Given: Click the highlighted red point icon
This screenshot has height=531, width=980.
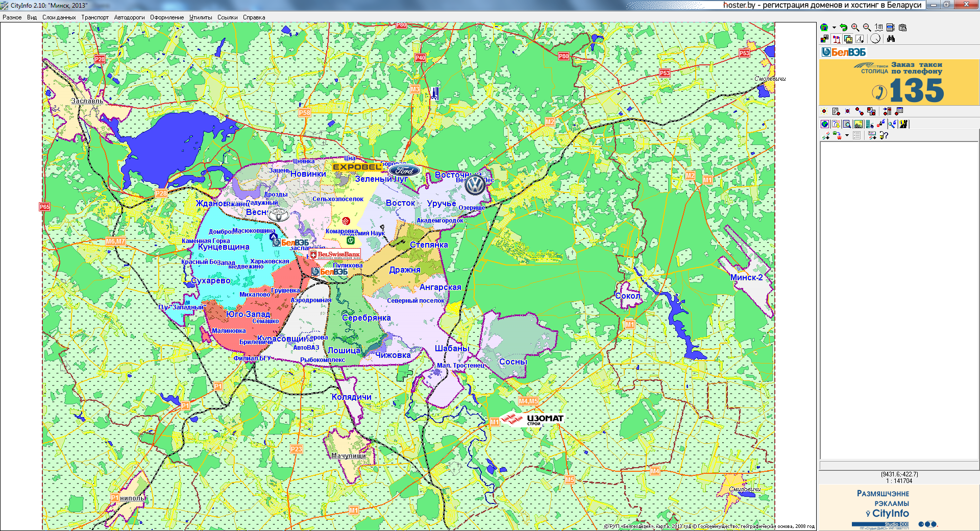Looking at the screenshot, I should point(824,111).
